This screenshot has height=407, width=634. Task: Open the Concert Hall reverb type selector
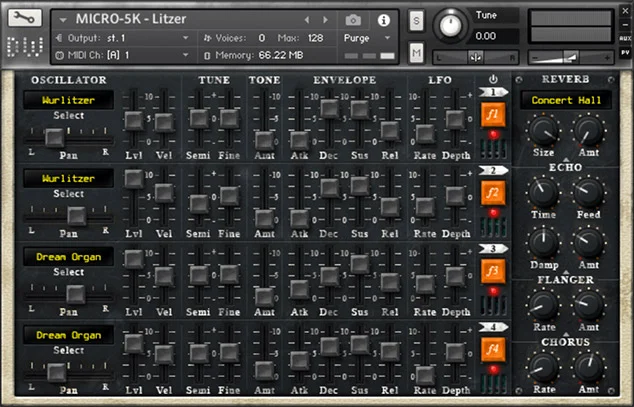(x=566, y=100)
